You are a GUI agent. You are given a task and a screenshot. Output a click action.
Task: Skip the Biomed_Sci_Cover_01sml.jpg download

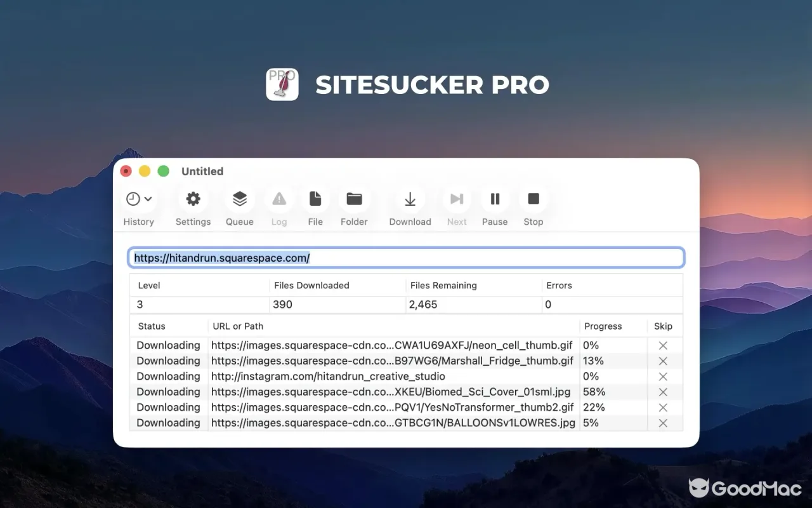click(x=663, y=392)
